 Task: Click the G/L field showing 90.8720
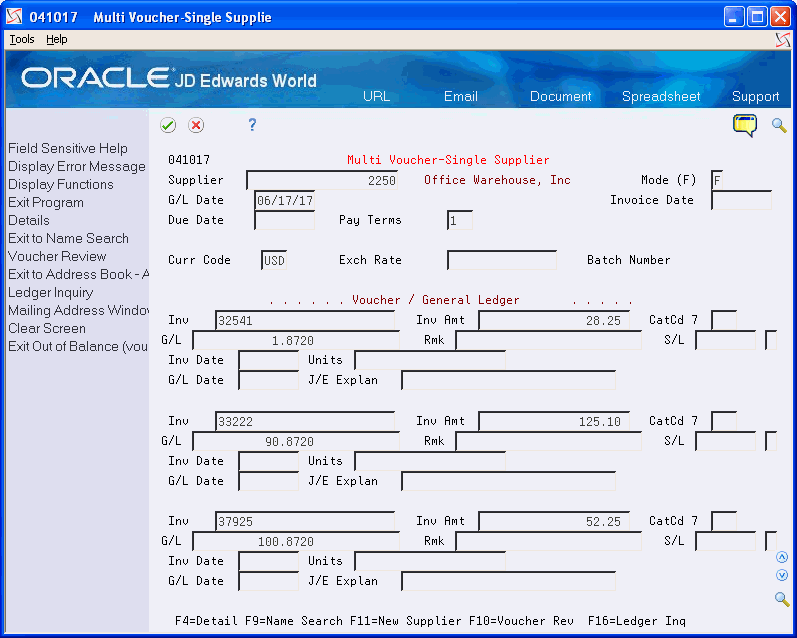(x=296, y=441)
